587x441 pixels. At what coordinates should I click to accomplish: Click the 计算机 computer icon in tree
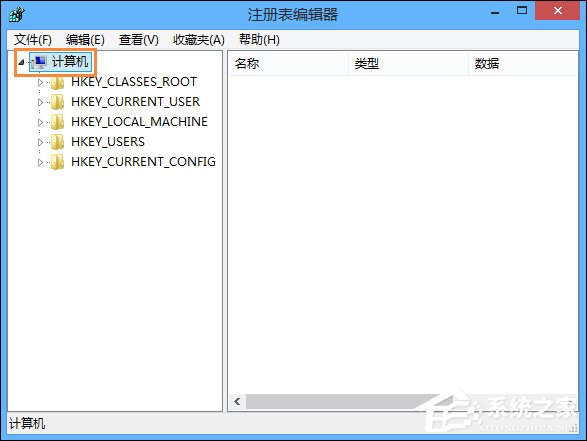(x=39, y=62)
